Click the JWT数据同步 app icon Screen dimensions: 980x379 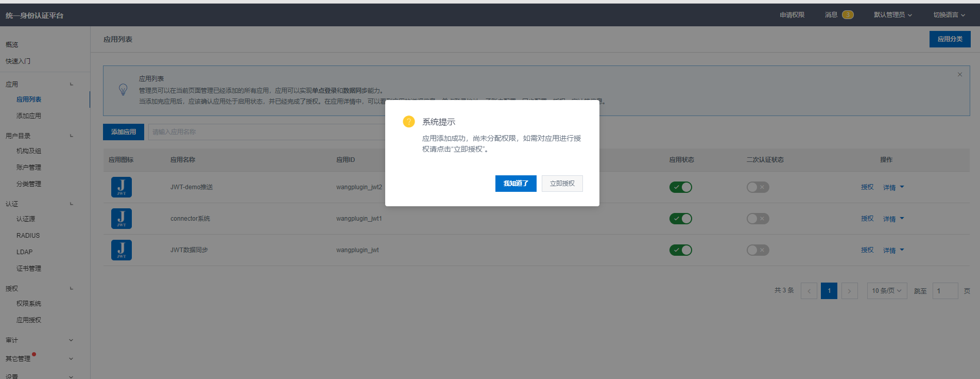pyautogui.click(x=122, y=250)
